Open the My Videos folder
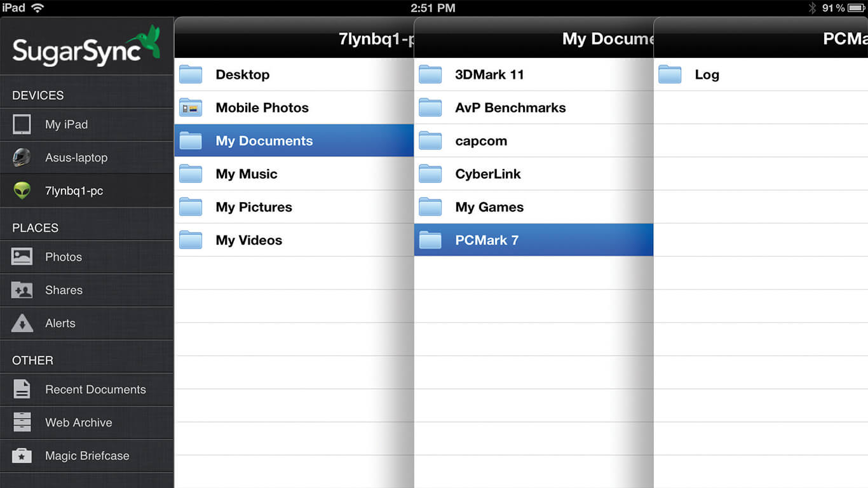Screen dimensions: 868x488 click(248, 240)
